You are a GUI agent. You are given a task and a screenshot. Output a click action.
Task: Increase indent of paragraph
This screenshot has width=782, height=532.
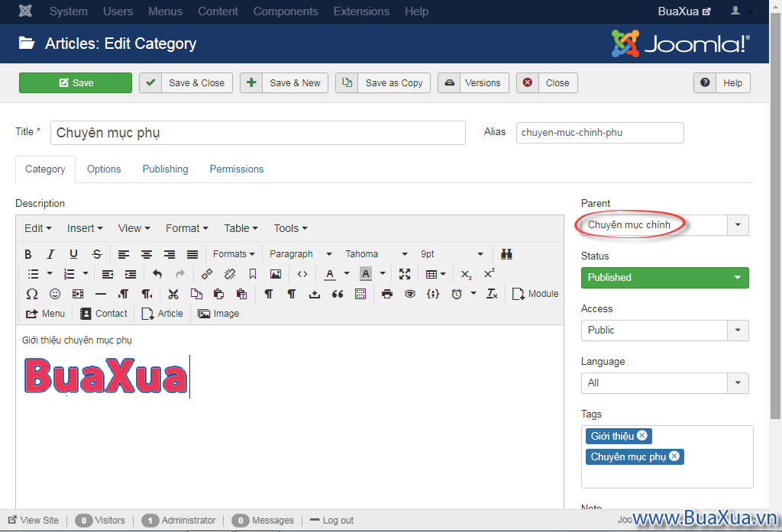[130, 274]
